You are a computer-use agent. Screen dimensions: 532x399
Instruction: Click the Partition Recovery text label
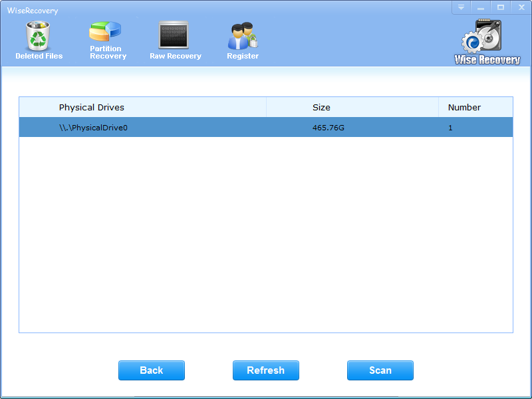coord(108,53)
